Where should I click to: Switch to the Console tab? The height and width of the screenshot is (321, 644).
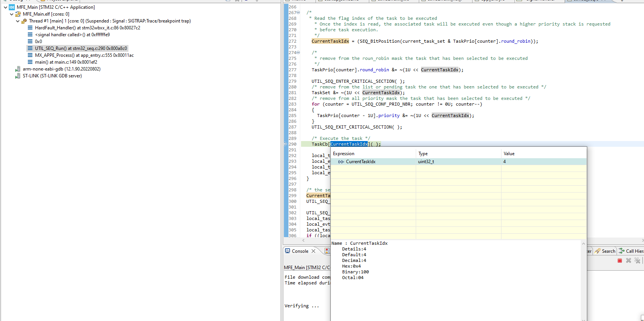click(x=300, y=251)
